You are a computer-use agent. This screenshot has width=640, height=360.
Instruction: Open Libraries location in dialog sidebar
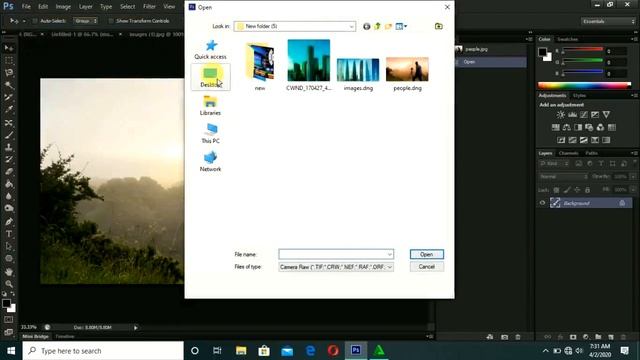pos(211,105)
